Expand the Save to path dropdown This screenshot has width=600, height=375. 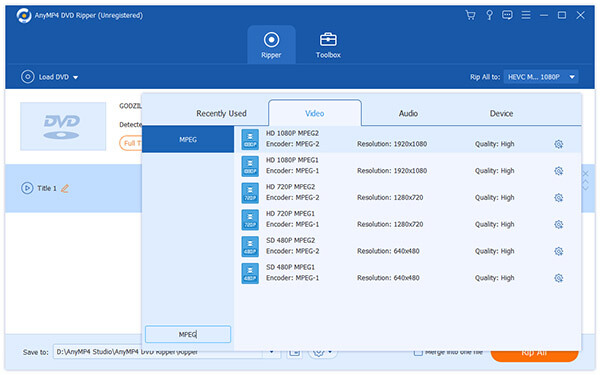click(x=271, y=352)
